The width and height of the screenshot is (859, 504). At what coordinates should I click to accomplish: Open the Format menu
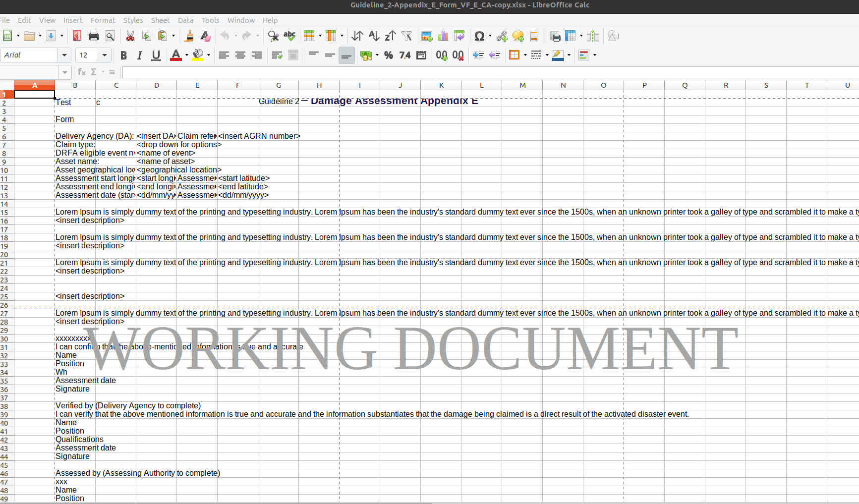point(103,20)
